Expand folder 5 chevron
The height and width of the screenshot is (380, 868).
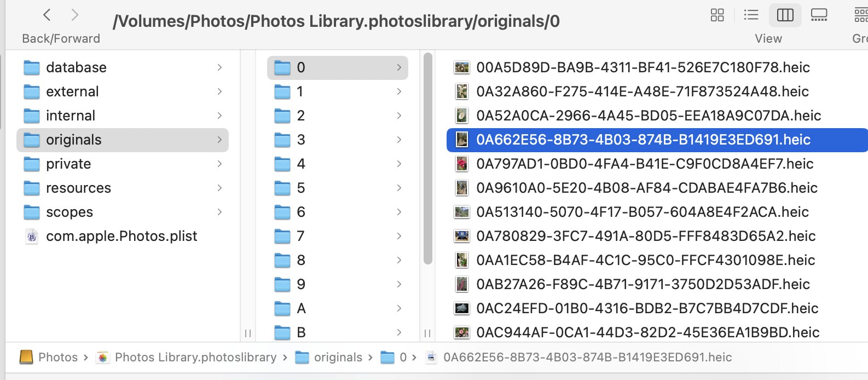pyautogui.click(x=399, y=188)
